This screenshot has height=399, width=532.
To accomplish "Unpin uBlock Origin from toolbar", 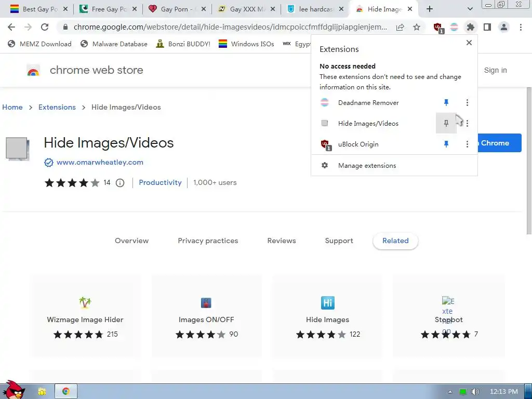I will [446, 144].
